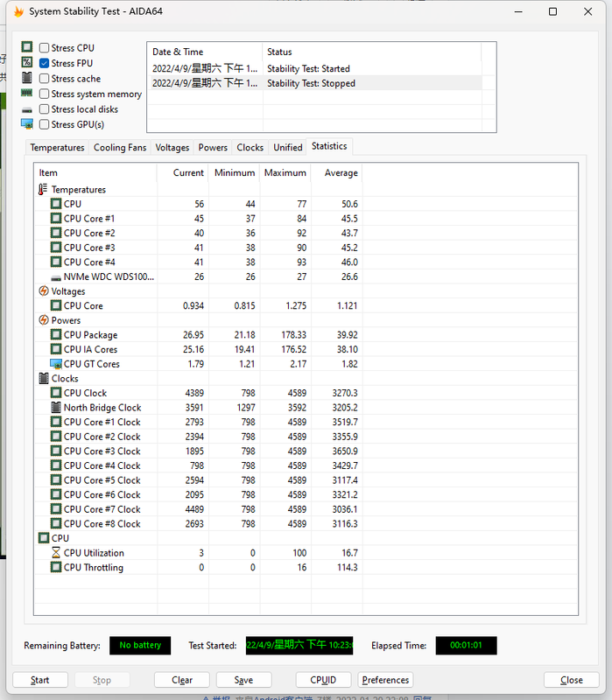The image size is (612, 700).
Task: Uncheck the Stress FPU checkbox
Action: (x=44, y=63)
